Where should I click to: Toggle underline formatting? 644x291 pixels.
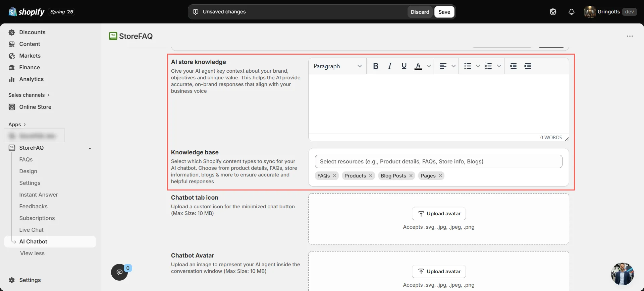pyautogui.click(x=404, y=66)
